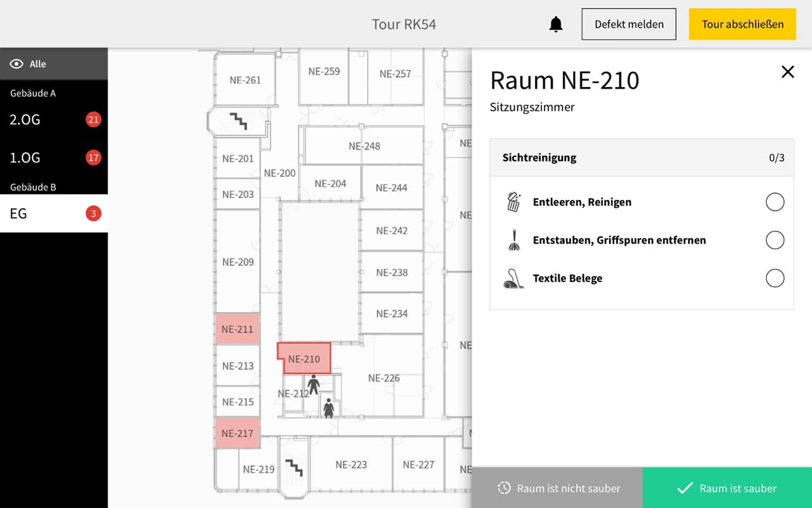Click the feather duster Entstauben icon
Viewport: 812px width, 508px height.
click(513, 240)
